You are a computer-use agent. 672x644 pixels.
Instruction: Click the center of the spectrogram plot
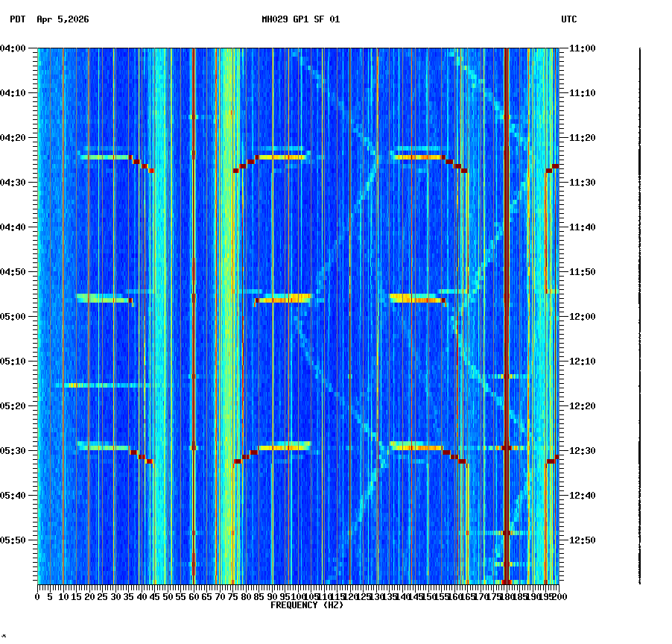[x=298, y=317]
